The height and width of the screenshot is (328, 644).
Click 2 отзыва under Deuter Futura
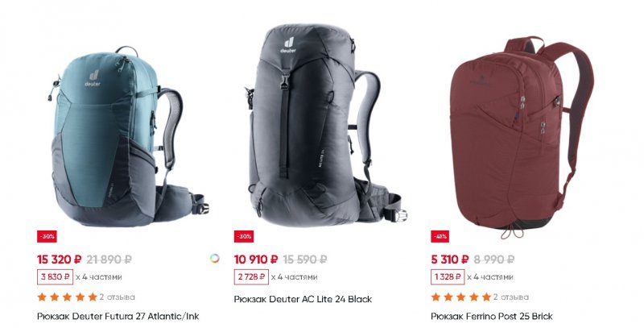tap(117, 297)
